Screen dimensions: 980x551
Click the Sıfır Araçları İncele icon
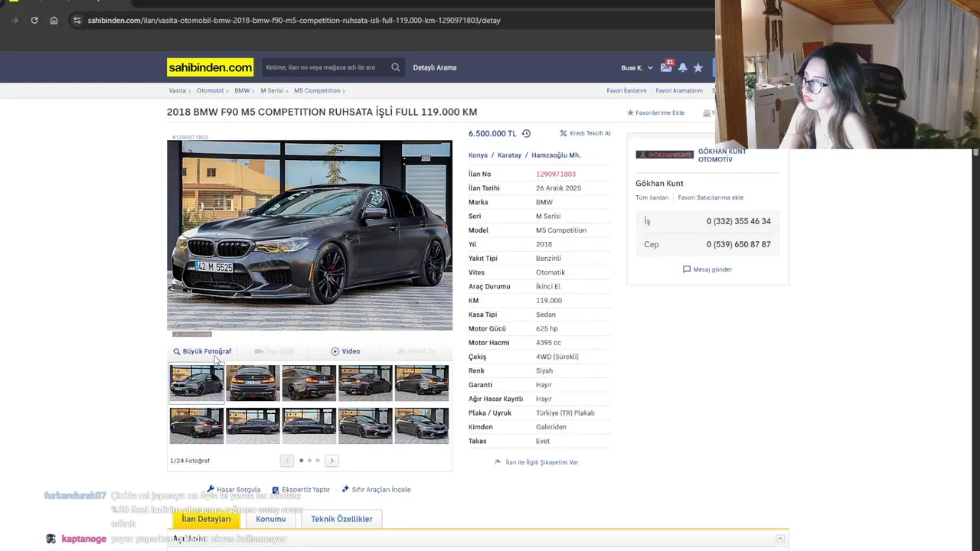345,489
